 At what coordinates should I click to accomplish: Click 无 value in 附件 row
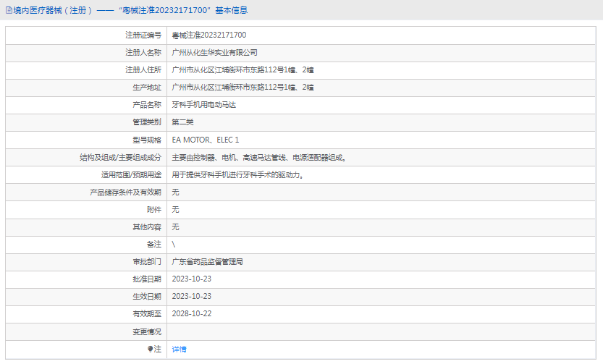(x=175, y=209)
